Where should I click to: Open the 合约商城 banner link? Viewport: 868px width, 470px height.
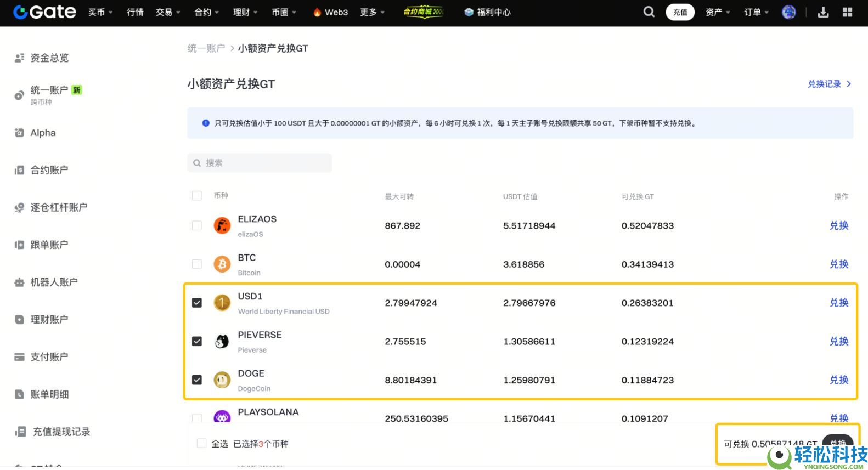(x=423, y=12)
